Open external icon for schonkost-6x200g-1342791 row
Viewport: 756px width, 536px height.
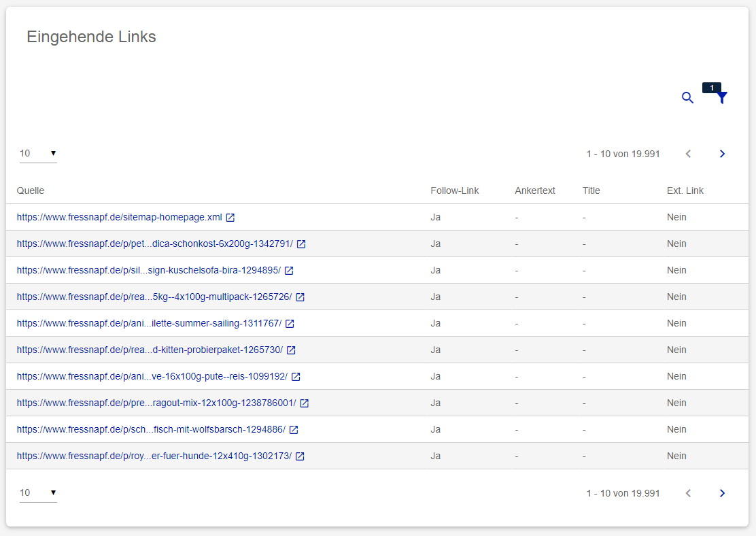click(301, 244)
